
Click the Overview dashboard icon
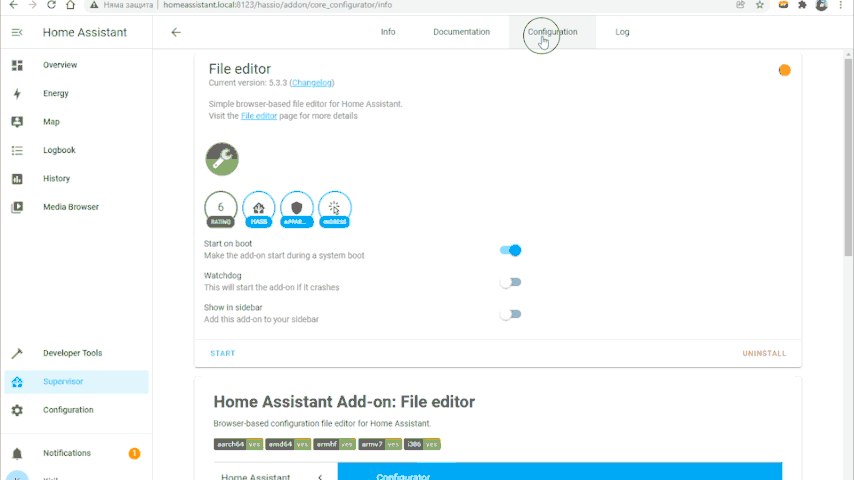click(17, 65)
